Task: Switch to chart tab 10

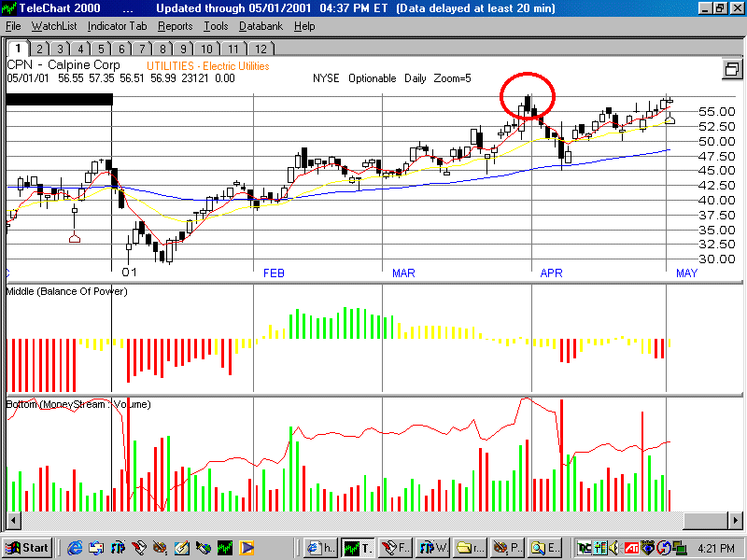Action: tap(206, 49)
